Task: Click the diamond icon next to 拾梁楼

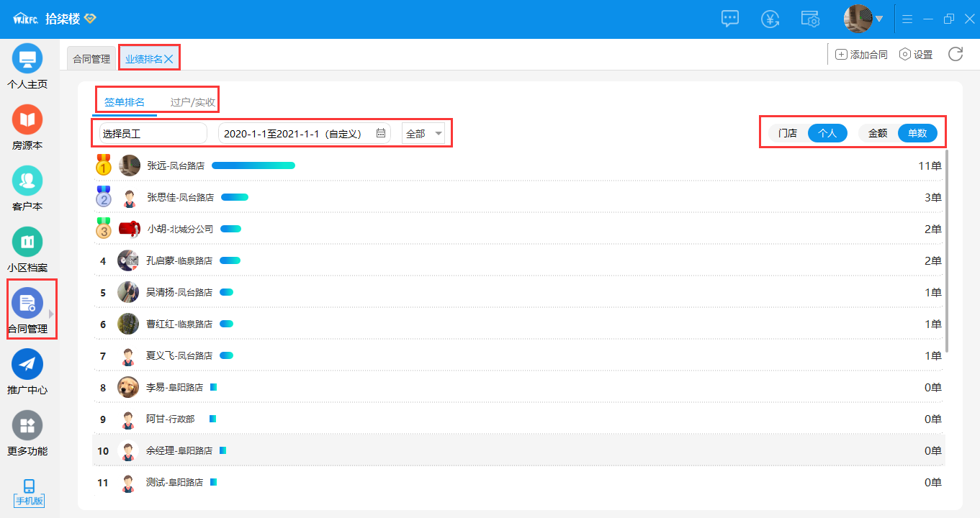Action: tap(90, 19)
